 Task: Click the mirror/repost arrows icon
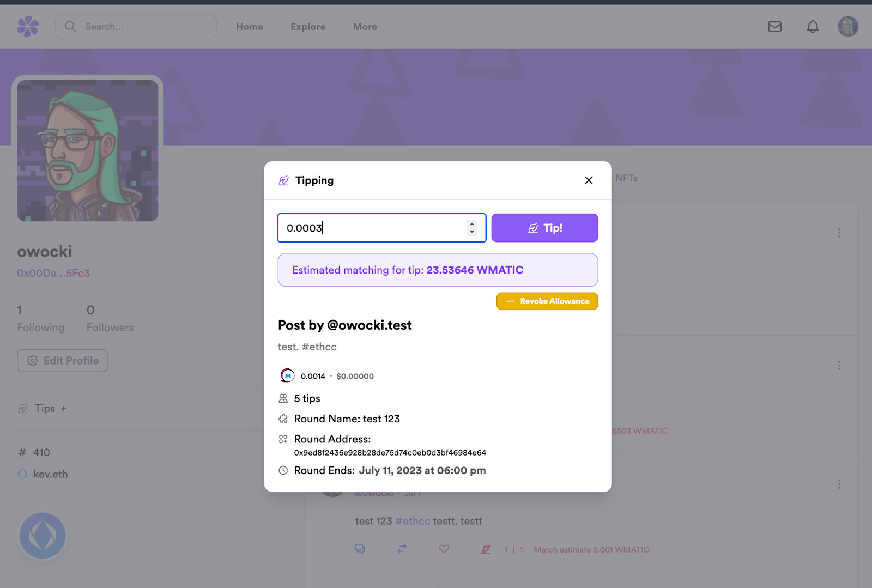click(x=402, y=549)
